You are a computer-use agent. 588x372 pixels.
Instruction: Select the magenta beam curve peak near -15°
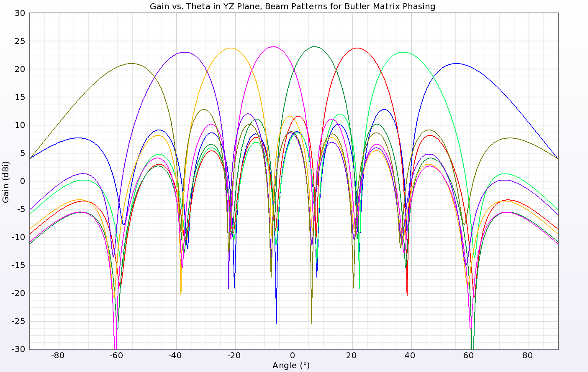(274, 48)
